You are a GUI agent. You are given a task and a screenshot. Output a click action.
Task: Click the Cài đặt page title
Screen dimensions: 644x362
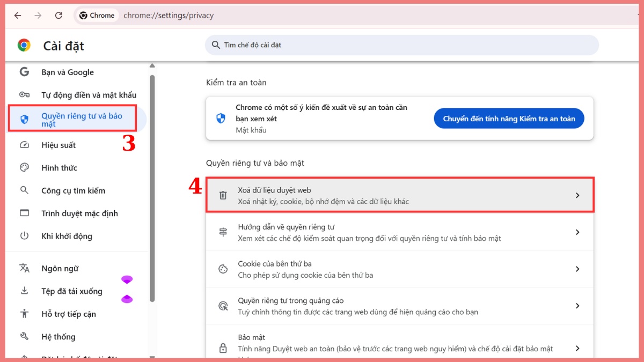tap(64, 46)
